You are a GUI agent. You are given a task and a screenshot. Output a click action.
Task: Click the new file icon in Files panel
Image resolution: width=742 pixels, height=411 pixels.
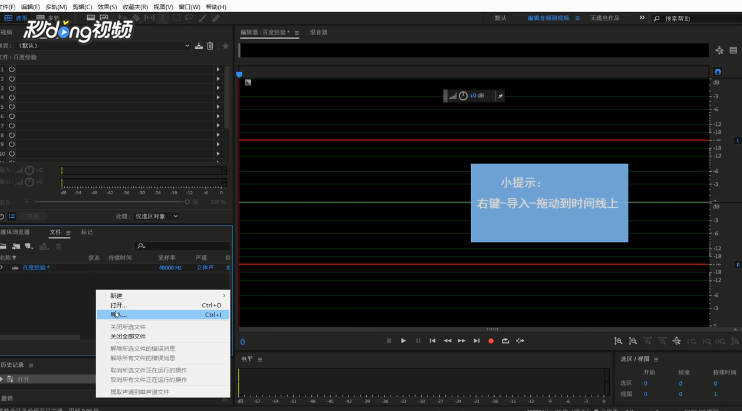click(x=29, y=246)
